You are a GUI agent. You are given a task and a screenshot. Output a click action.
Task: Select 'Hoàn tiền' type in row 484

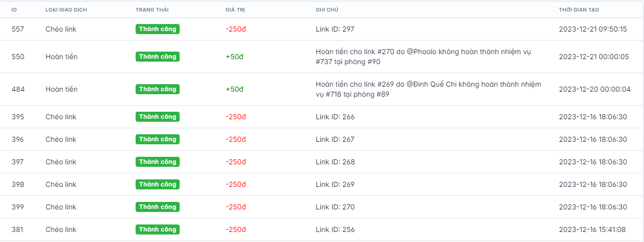point(62,89)
